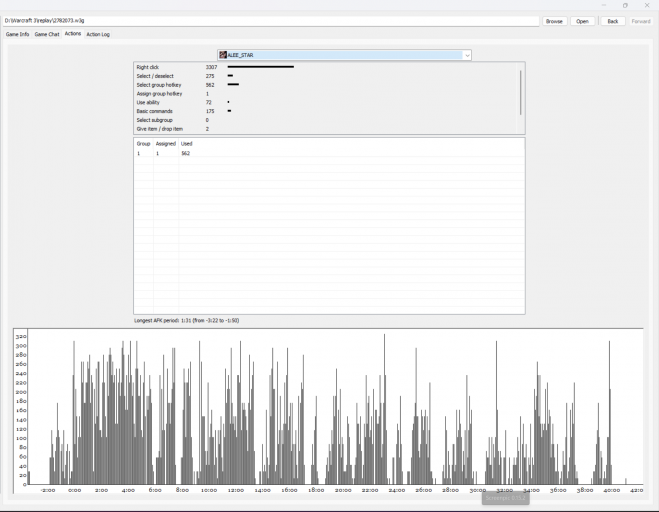659x512 pixels.
Task: Click the scrollbar in the action stats list
Action: [520, 92]
